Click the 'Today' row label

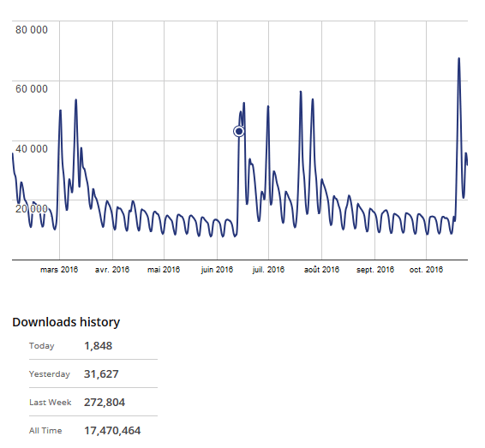(42, 346)
